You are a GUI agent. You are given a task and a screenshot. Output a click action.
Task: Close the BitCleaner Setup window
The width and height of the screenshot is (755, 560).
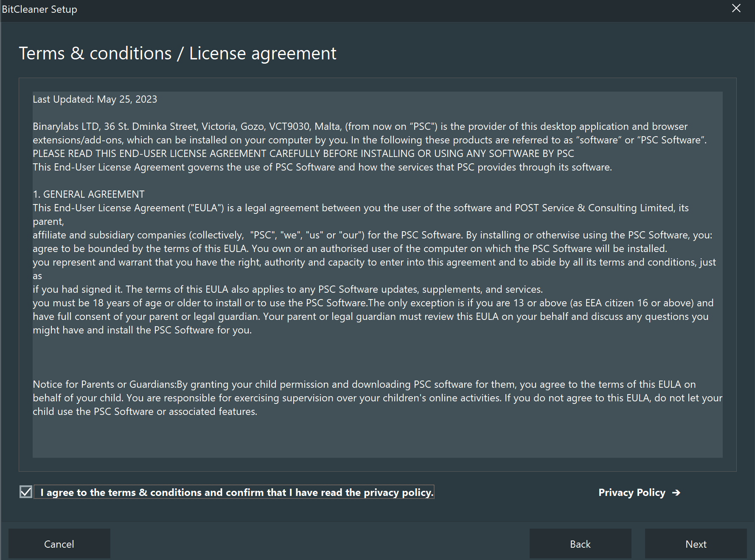736,8
